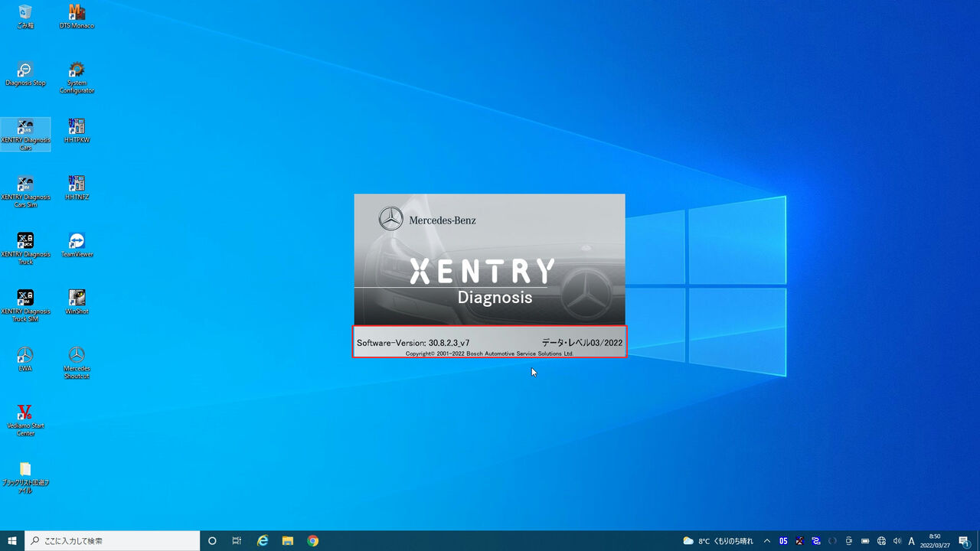The image size is (980, 551).
Task: Launch Google Chrome from the taskbar
Action: pos(312,541)
